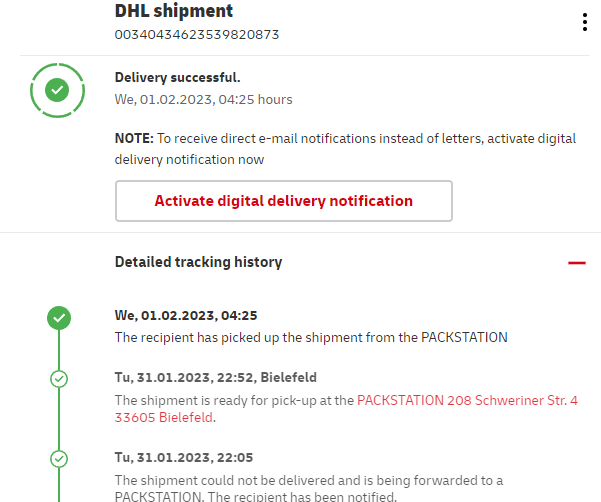Click tracking number 00340434623539820873
The image size is (601, 502).
[x=196, y=35]
